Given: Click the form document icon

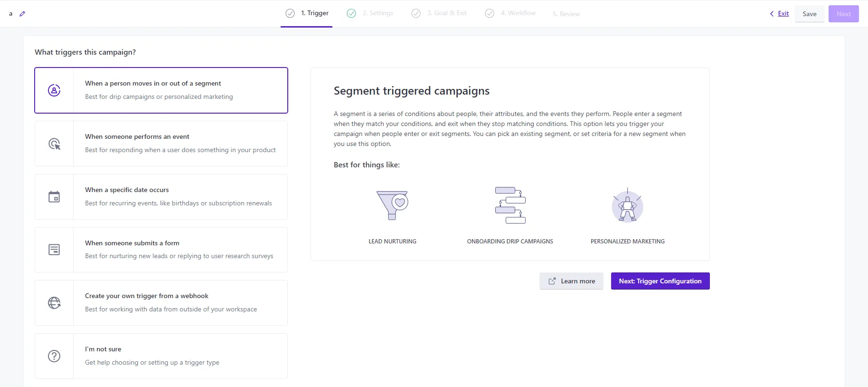Looking at the screenshot, I should coord(54,250).
